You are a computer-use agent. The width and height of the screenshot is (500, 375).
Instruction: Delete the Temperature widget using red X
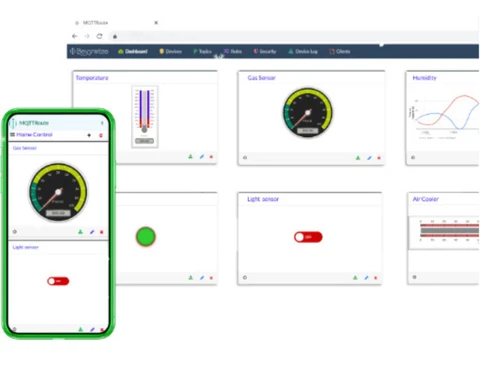211,157
